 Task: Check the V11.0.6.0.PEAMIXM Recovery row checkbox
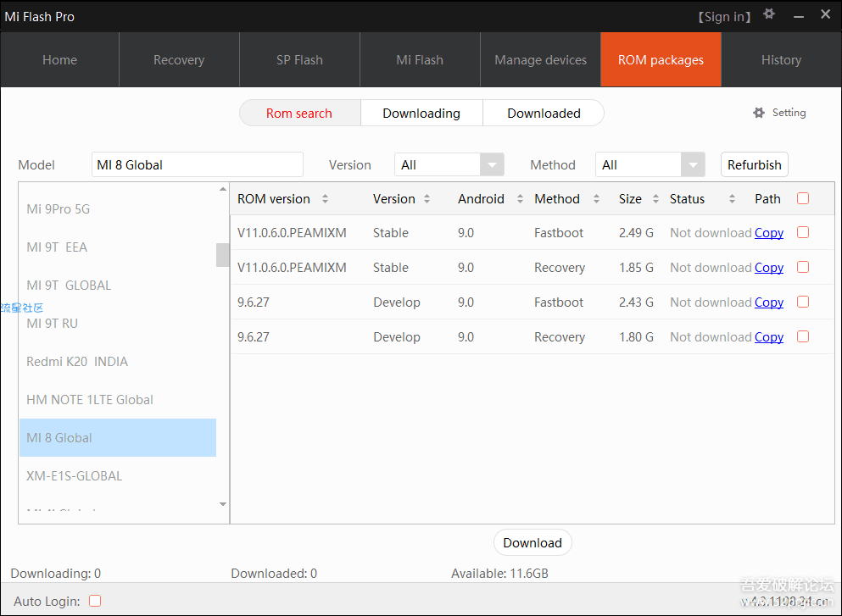[x=803, y=267]
